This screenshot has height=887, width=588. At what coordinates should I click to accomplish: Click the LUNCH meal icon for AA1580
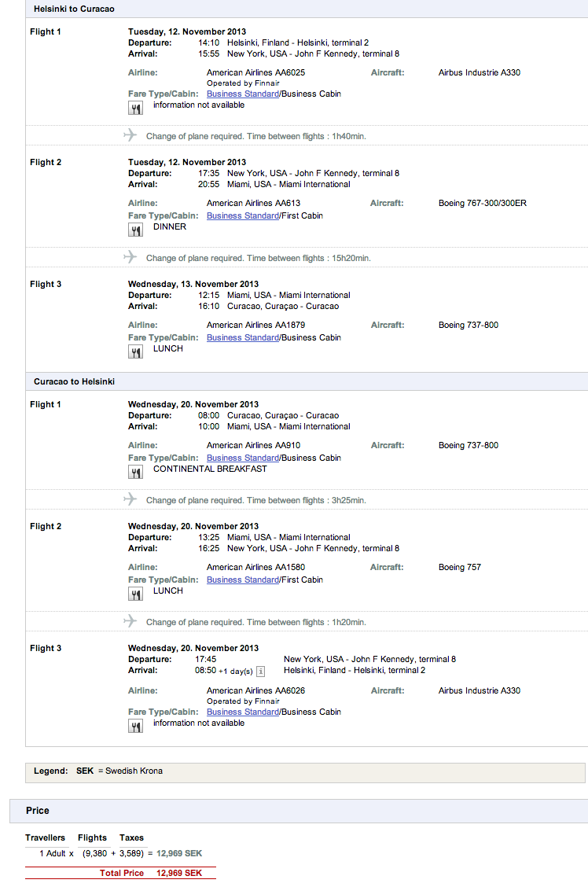tap(135, 594)
